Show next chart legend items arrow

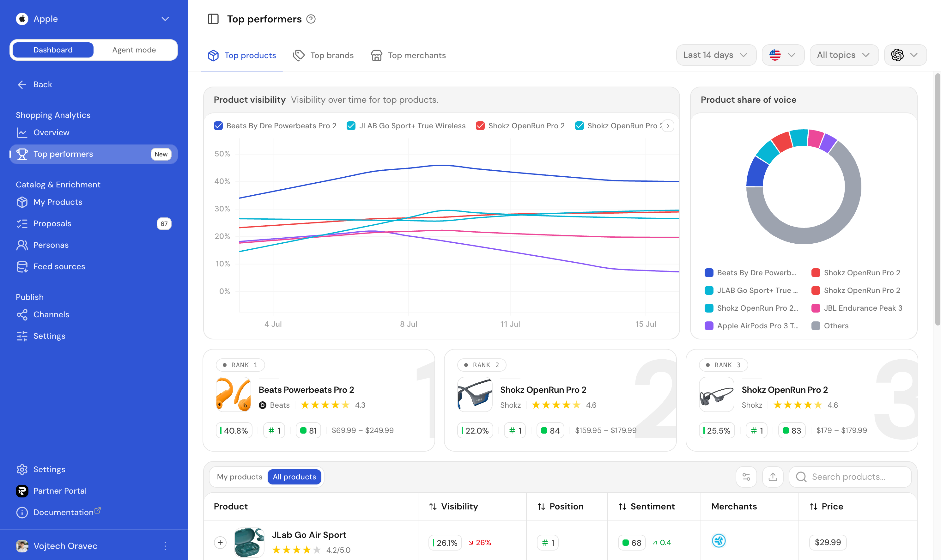pyautogui.click(x=667, y=126)
